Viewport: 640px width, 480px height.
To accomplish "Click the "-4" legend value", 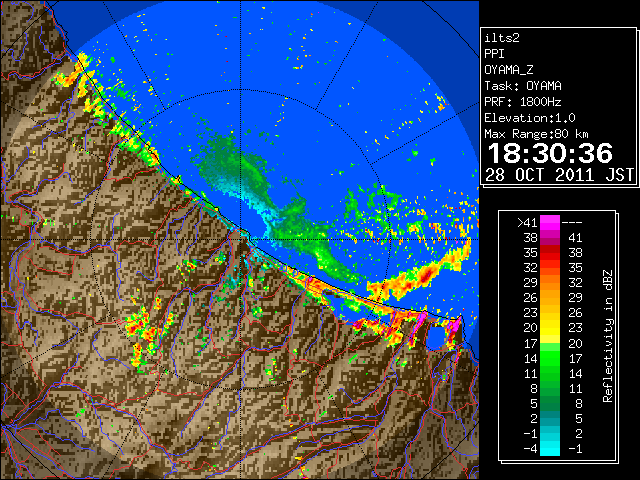I will pos(530,449).
